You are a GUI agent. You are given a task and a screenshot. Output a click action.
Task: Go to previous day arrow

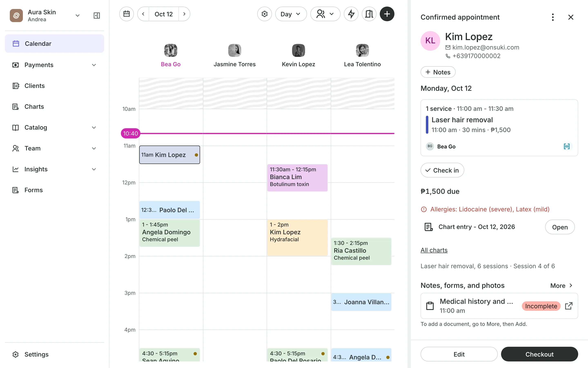point(143,14)
